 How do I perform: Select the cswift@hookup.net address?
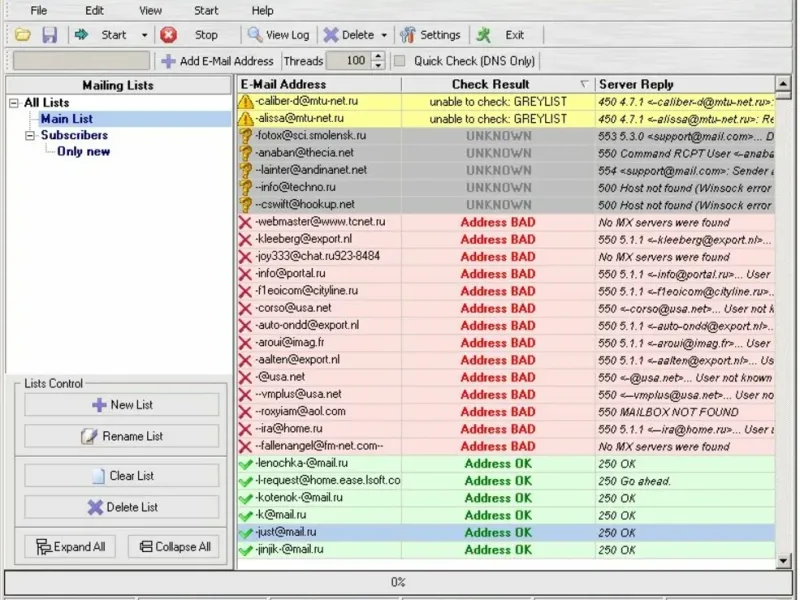(305, 205)
